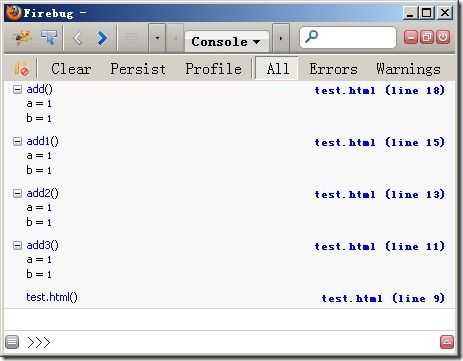Collapse the add2() stack trace entry
This screenshot has height=361, width=463.
(17, 193)
